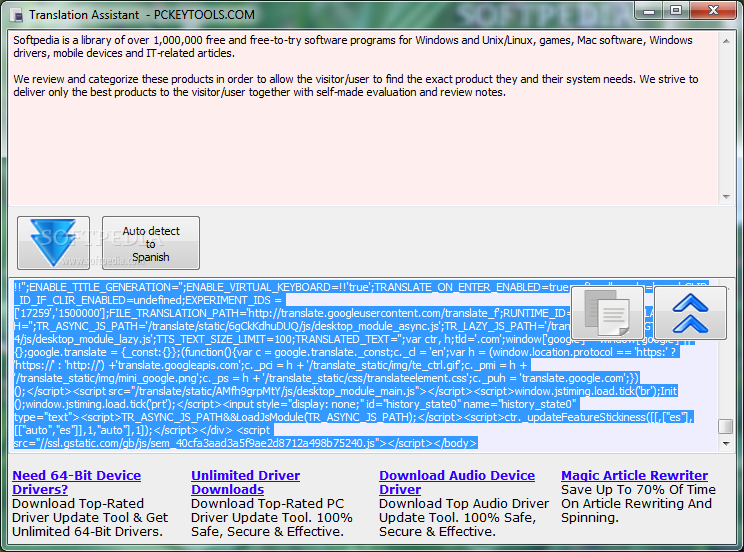Click the ad text 'Unlimited 64-Bit Drivers.'

pos(87,532)
